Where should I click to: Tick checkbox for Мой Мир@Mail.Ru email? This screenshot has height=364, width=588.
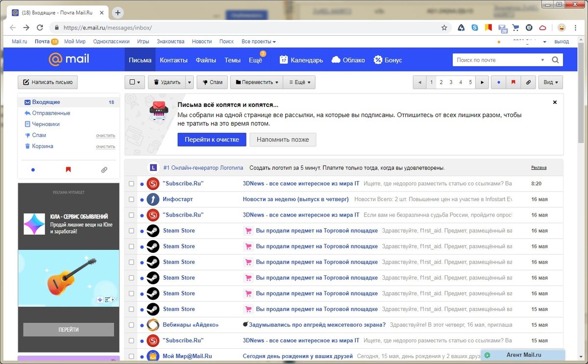131,356
